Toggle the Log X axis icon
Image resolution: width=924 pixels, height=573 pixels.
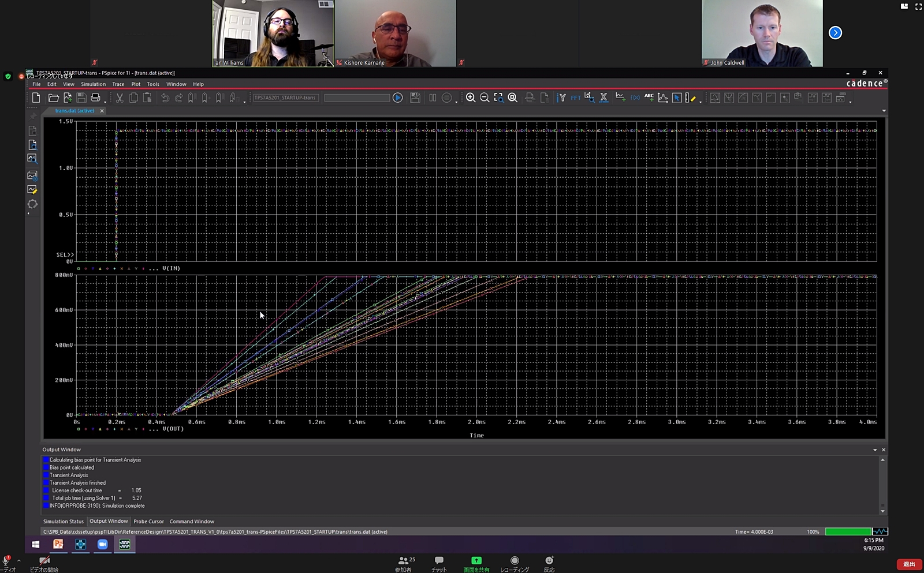[x=603, y=98]
